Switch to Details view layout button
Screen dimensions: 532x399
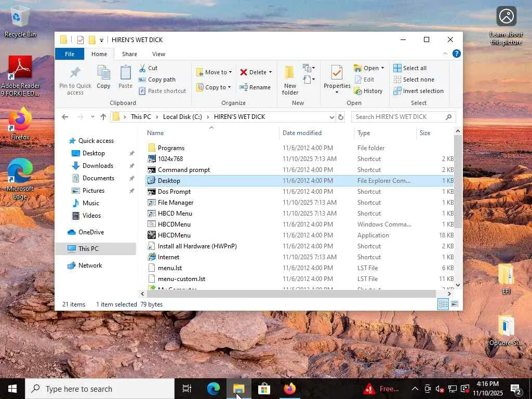coord(443,304)
